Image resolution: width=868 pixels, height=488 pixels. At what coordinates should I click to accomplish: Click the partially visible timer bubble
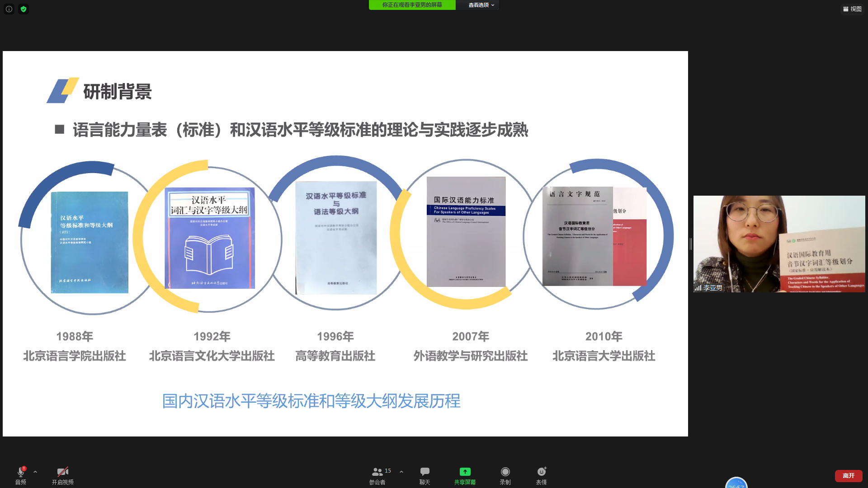pyautogui.click(x=736, y=483)
